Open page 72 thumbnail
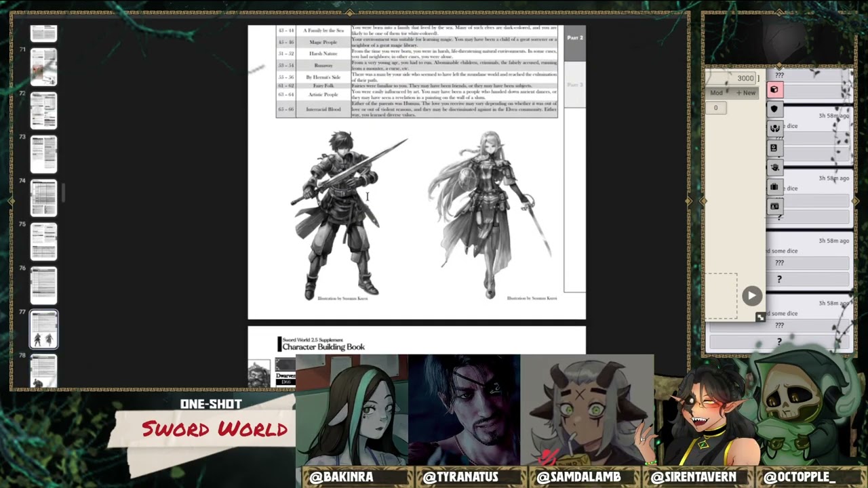 click(43, 110)
